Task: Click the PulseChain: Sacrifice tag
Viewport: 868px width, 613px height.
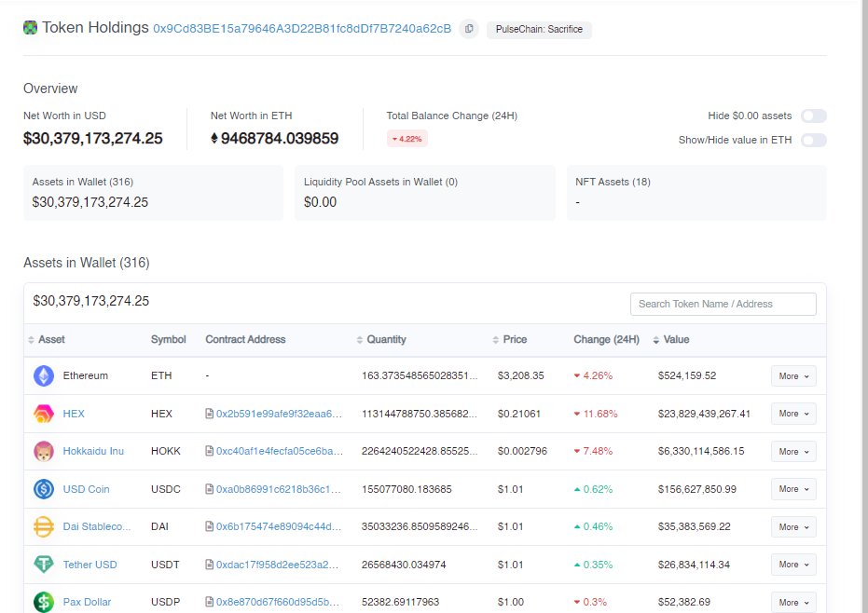Action: pyautogui.click(x=539, y=29)
